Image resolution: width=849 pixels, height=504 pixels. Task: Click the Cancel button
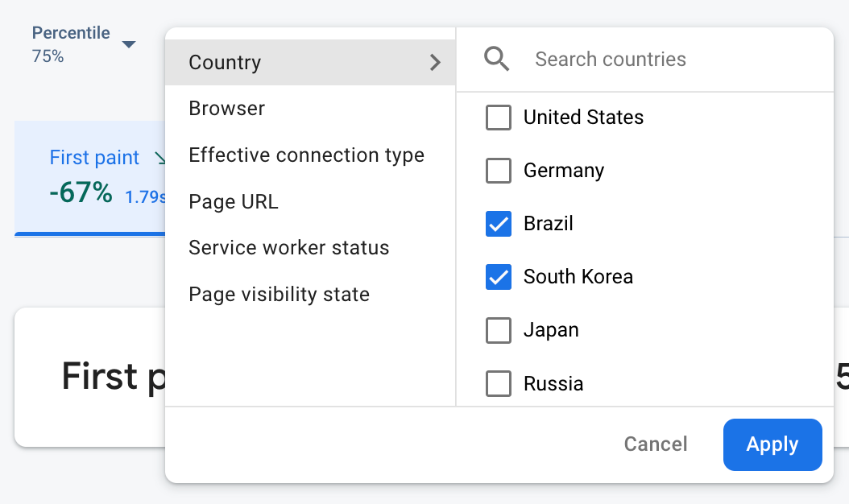[656, 444]
